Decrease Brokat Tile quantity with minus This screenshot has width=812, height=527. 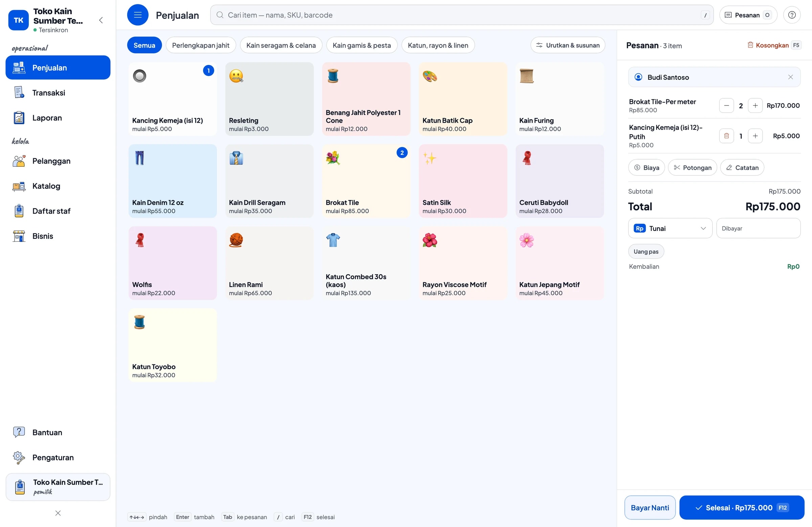(726, 106)
